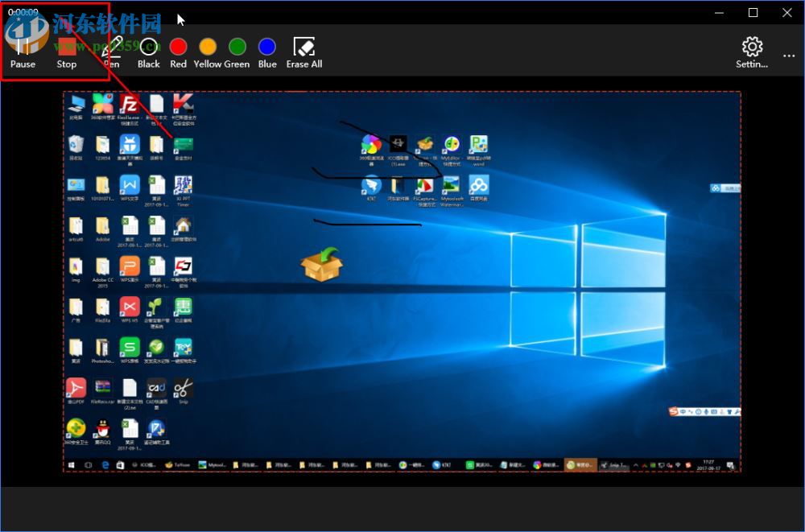This screenshot has height=532, width=805.
Task: Select the Pen drawing tool
Action: tap(111, 53)
